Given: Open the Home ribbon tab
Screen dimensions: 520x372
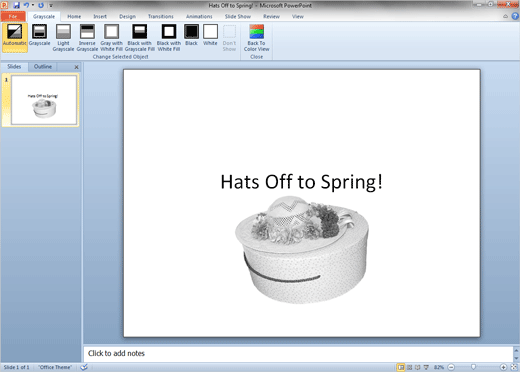Looking at the screenshot, I should [x=74, y=16].
